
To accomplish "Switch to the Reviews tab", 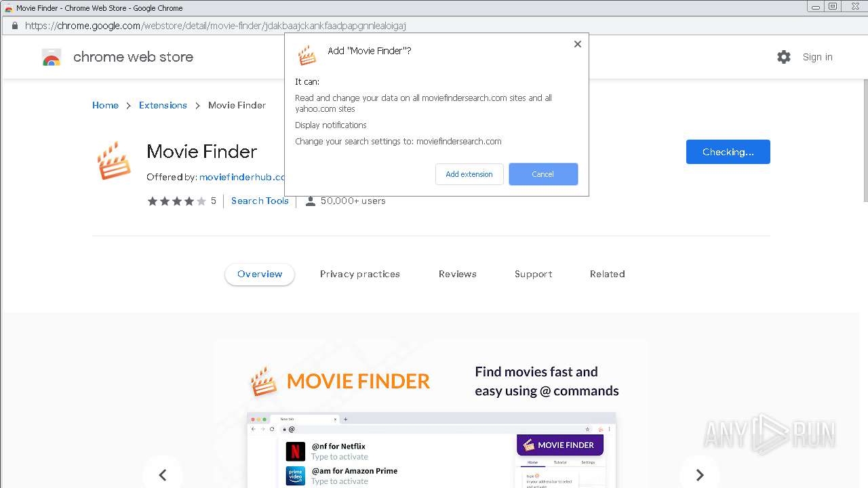I will click(458, 274).
